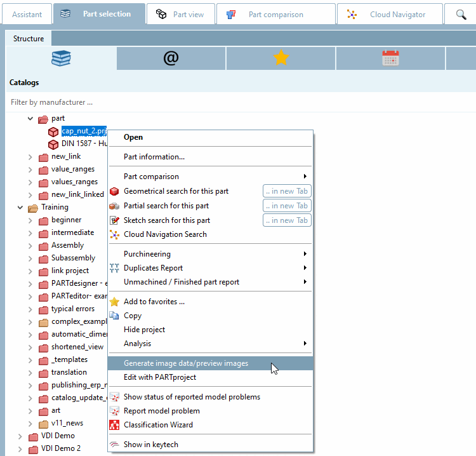Expand the new_link folder
476x456 pixels.
tap(30, 157)
